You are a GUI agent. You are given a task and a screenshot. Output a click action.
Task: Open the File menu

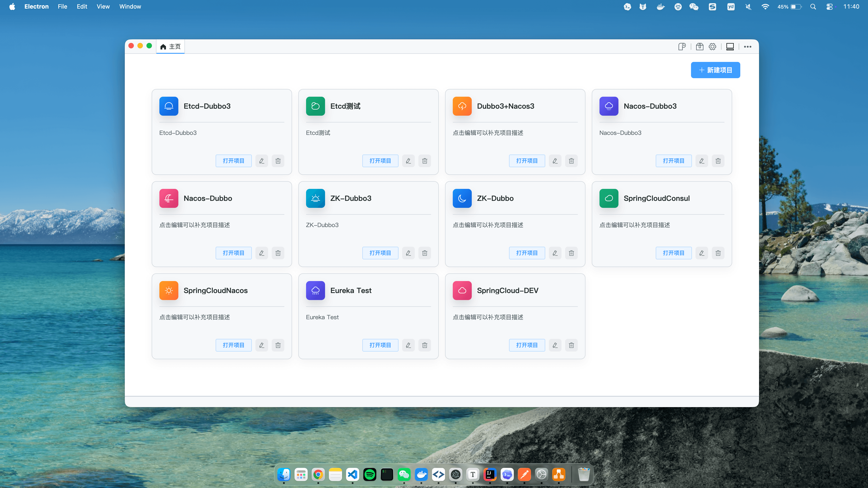pos(62,6)
